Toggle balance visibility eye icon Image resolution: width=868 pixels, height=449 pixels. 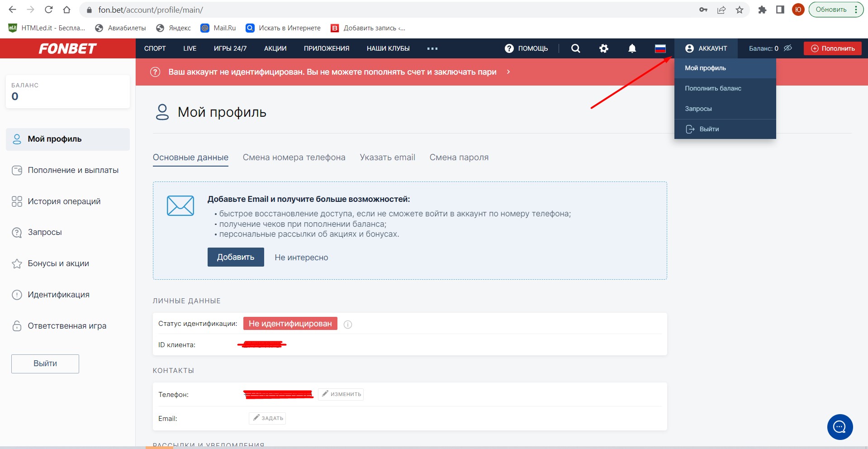tap(788, 48)
